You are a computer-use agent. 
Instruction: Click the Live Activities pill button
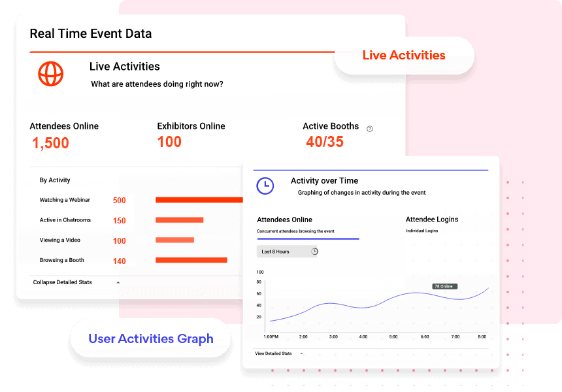click(x=404, y=56)
